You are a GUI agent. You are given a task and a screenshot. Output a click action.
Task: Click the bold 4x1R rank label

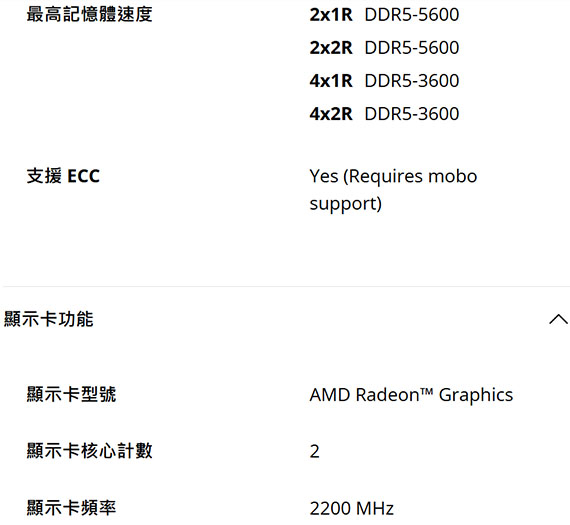pos(331,81)
